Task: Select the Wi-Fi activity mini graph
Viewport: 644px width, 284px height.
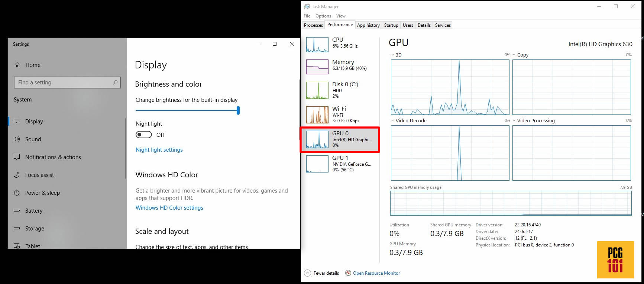Action: coord(317,115)
